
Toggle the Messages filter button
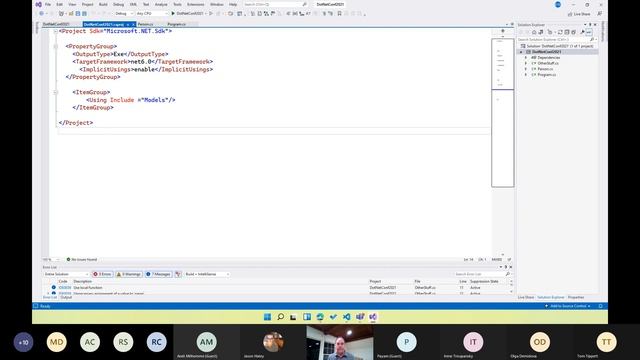[158, 274]
